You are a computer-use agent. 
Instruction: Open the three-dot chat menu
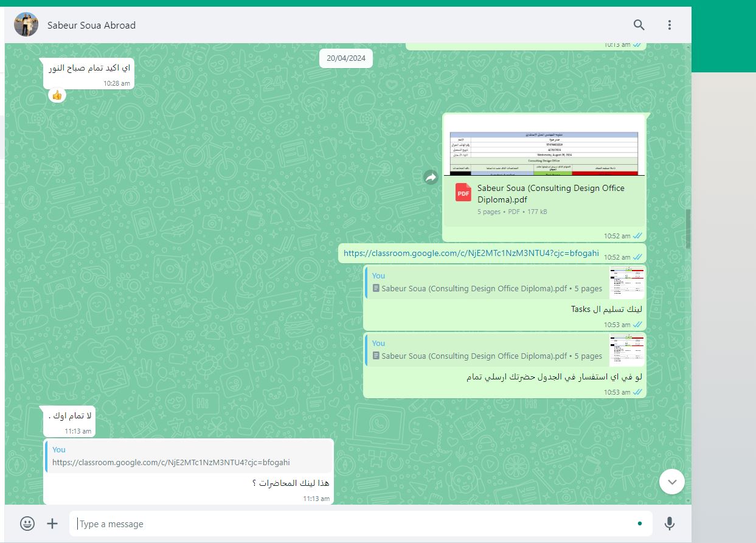point(670,25)
